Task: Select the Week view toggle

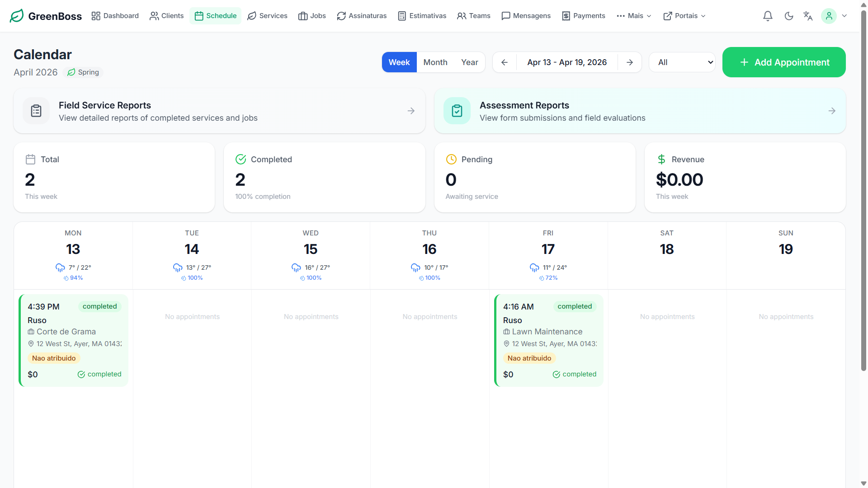Action: point(399,62)
